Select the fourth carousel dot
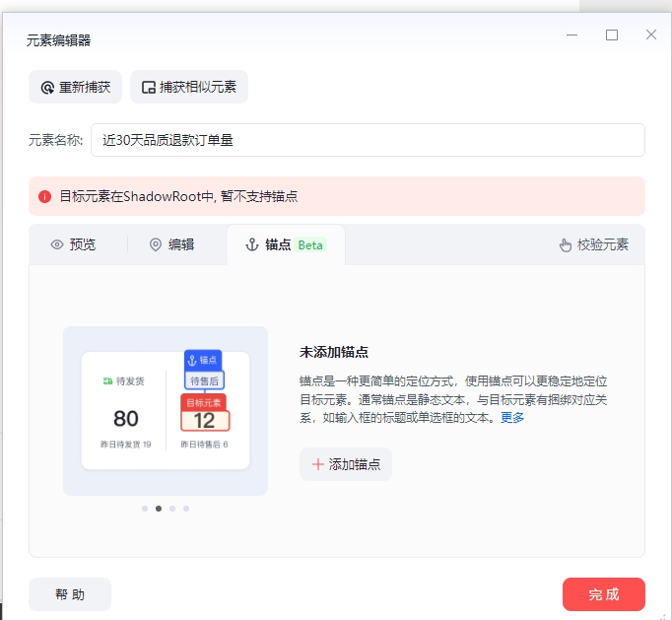The width and height of the screenshot is (672, 620). 186,509
